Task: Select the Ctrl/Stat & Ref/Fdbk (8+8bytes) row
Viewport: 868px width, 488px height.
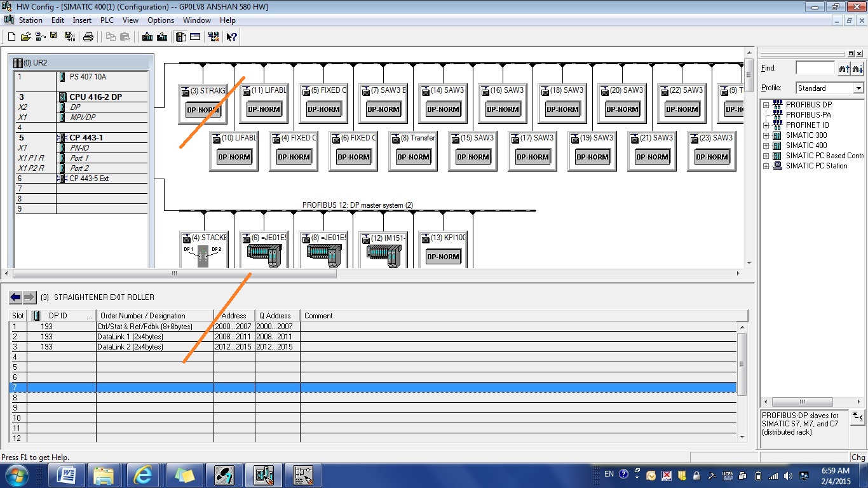Action: click(373, 327)
